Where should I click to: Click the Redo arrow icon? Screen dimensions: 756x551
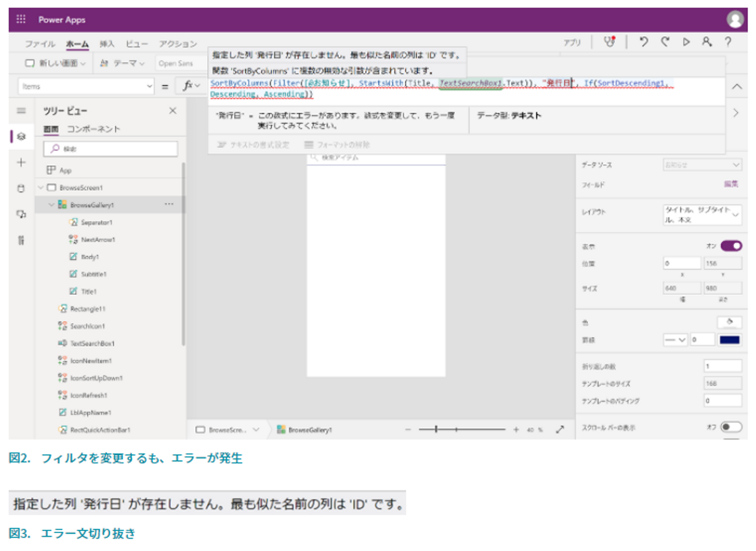[665, 42]
